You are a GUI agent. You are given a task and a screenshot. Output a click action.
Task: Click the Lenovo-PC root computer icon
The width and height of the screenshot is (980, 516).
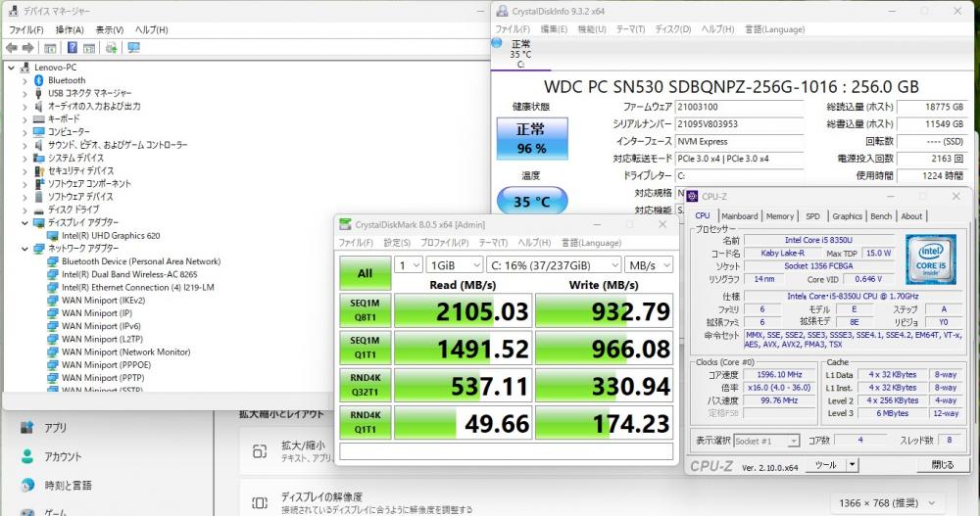coord(25,67)
